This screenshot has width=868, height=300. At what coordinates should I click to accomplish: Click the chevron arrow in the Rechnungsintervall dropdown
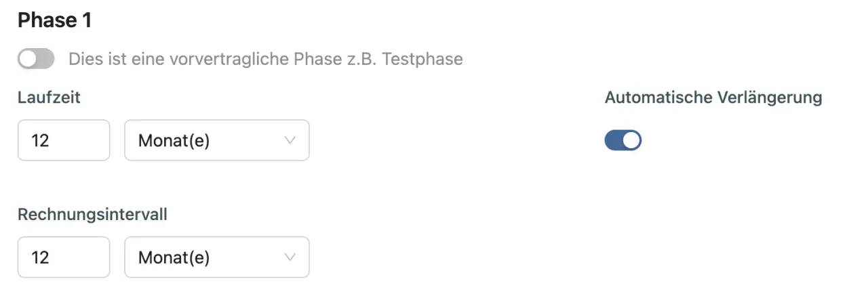[x=290, y=257]
